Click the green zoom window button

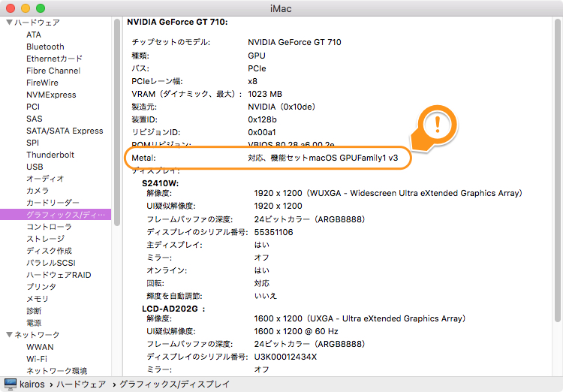41,8
